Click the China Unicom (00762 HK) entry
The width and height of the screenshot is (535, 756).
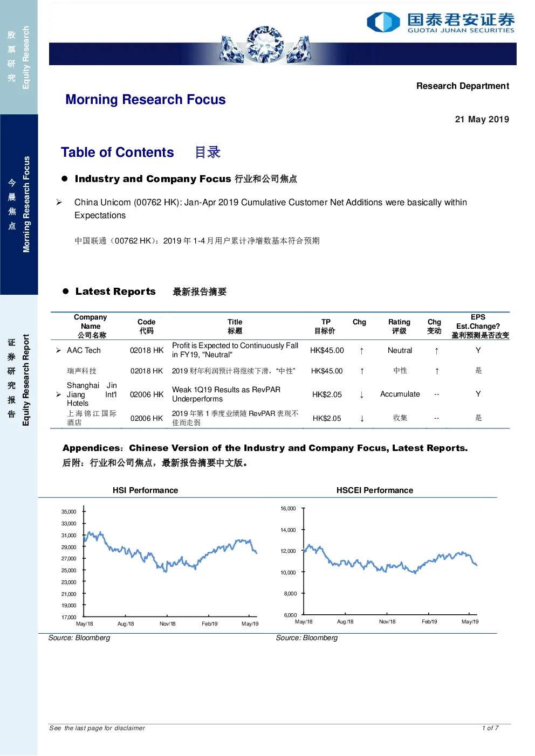(271, 209)
